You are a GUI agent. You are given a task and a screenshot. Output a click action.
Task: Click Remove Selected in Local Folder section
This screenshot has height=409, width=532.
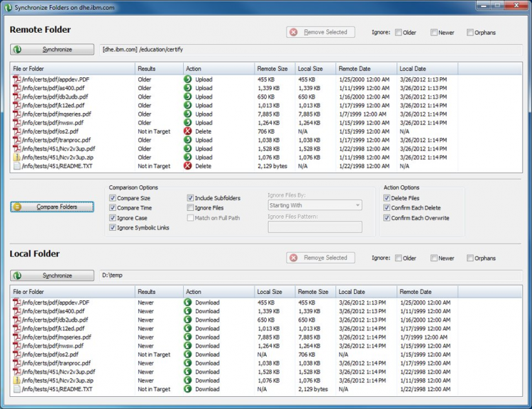point(320,258)
